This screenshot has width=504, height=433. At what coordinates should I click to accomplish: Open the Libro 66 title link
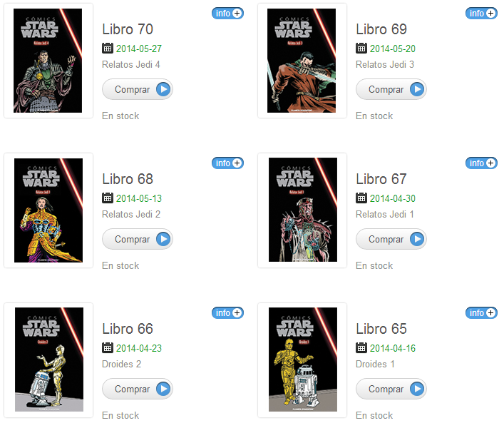tap(128, 329)
